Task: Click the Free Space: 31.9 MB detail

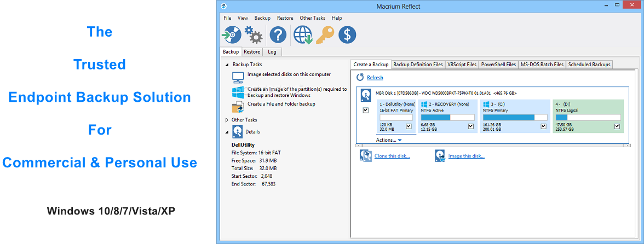Action: (254, 160)
